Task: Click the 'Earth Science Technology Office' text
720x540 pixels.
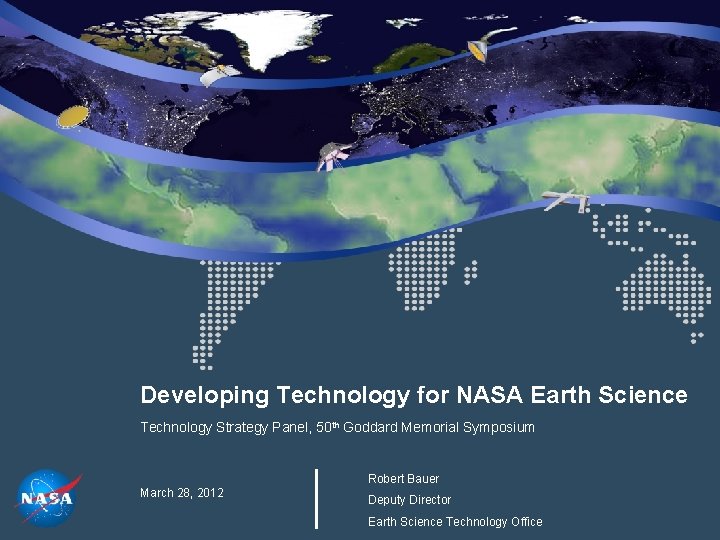Action: pos(455,522)
